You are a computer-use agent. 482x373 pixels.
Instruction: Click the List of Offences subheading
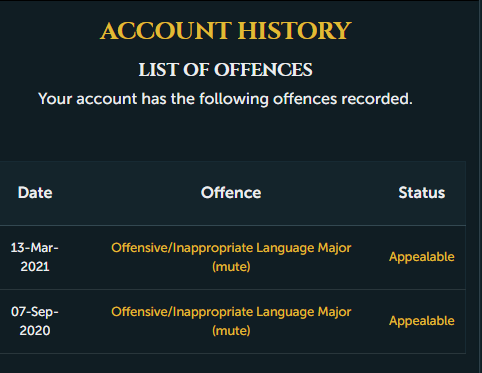pos(226,70)
